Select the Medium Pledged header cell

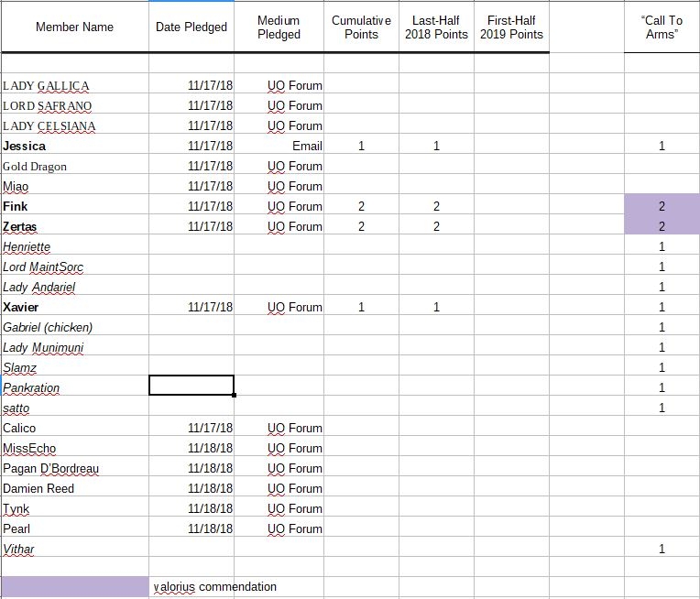(x=279, y=27)
